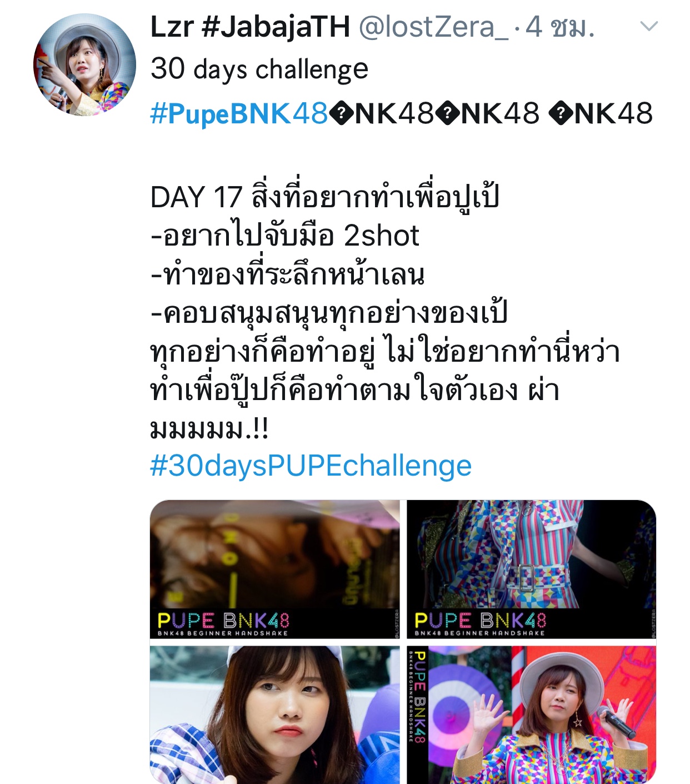Select the 30 days challenge text line
Image resolution: width=690 pixels, height=784 pixels.
coord(259,69)
